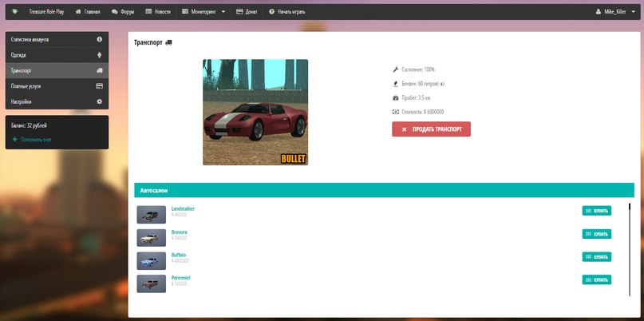The width and height of the screenshot is (644, 321).
Task: Click the house icon beside Главная
Action: (x=78, y=12)
